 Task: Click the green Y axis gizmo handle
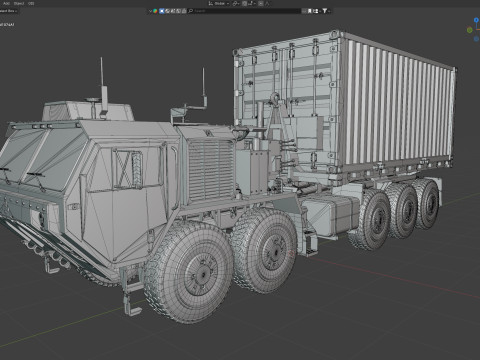coord(470,30)
